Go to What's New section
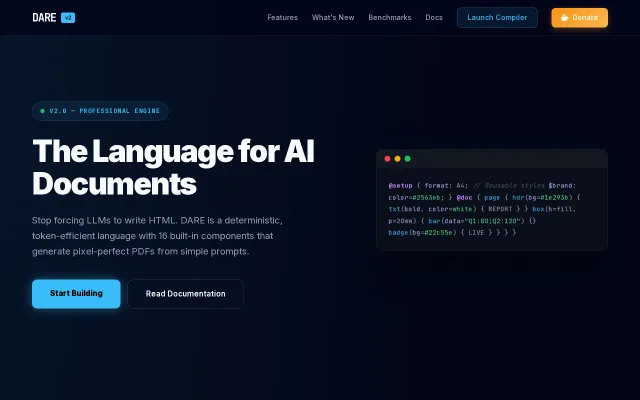This screenshot has width=640, height=400. tap(333, 18)
